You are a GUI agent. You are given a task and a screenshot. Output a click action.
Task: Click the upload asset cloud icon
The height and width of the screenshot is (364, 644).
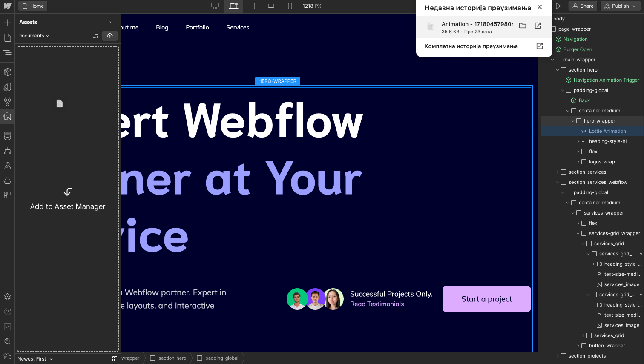pyautogui.click(x=110, y=36)
